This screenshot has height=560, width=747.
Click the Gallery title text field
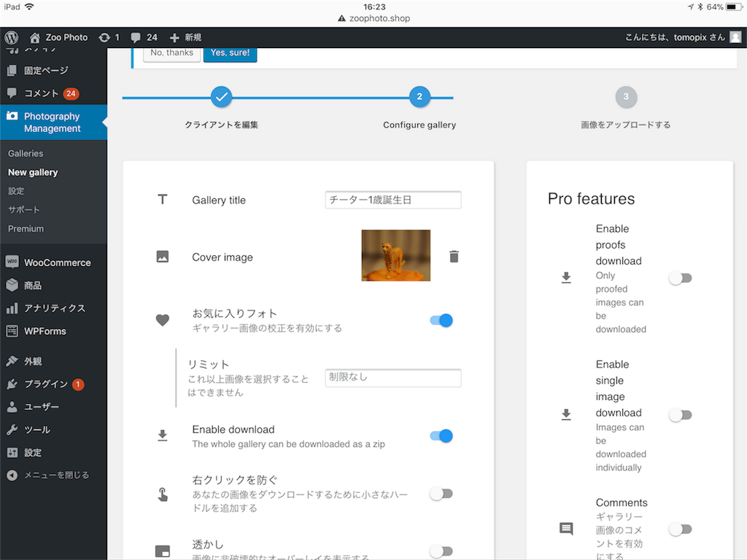(x=393, y=200)
